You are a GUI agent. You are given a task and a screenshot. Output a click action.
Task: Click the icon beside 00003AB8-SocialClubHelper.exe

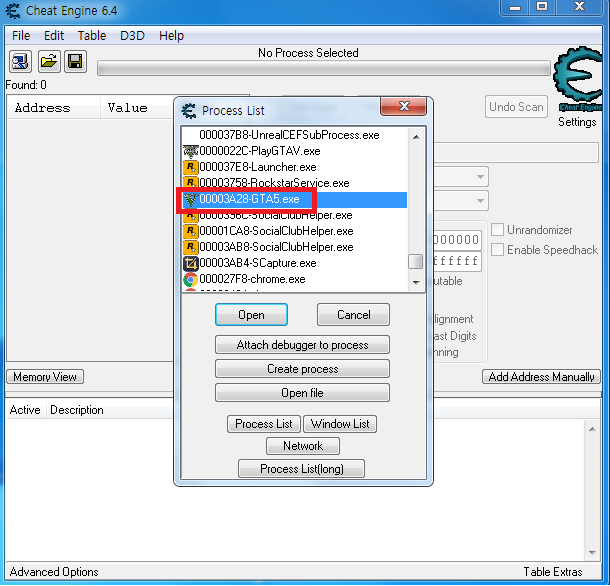[191, 247]
